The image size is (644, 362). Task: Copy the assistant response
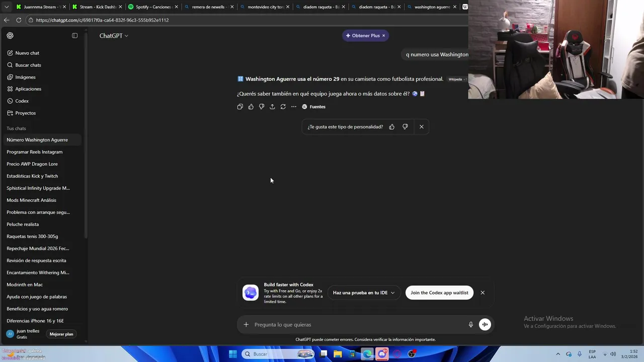point(240,107)
